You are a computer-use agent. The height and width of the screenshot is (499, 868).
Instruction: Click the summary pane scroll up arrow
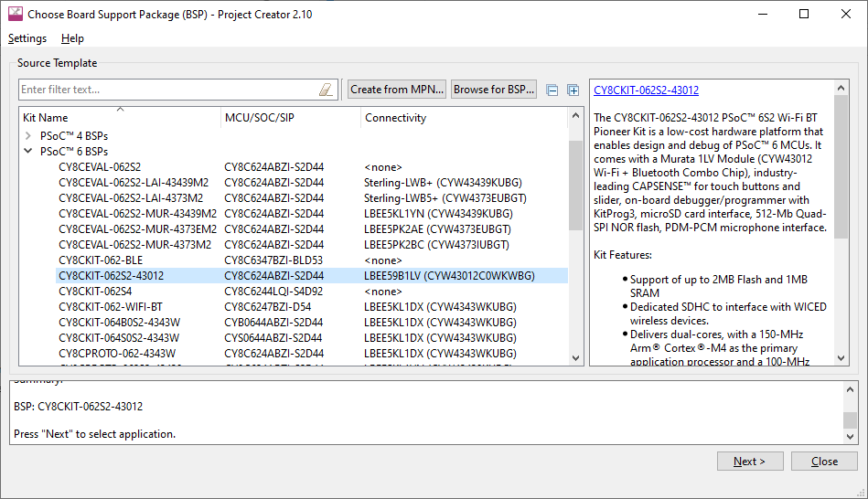[x=851, y=389]
